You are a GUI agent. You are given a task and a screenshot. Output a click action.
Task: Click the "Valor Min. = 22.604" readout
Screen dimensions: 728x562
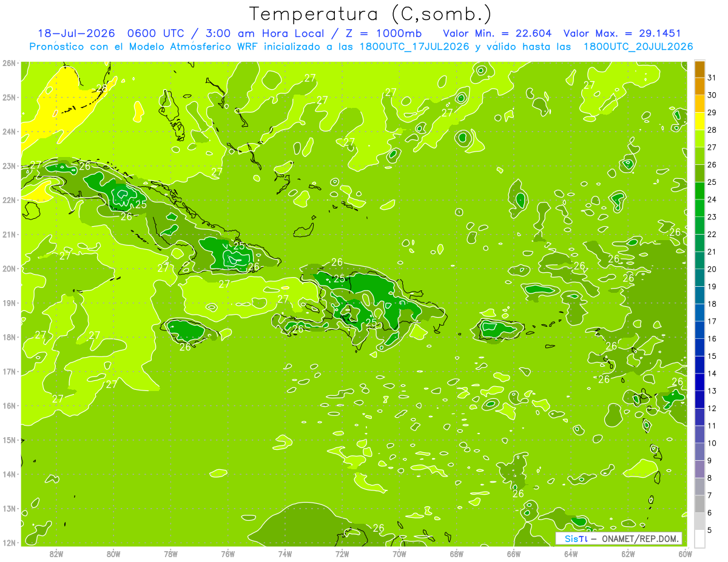tap(497, 33)
